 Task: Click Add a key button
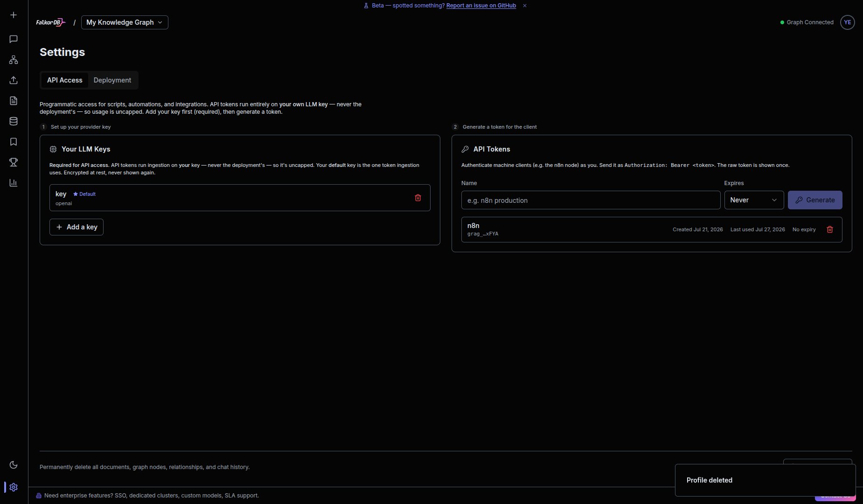pyautogui.click(x=77, y=227)
